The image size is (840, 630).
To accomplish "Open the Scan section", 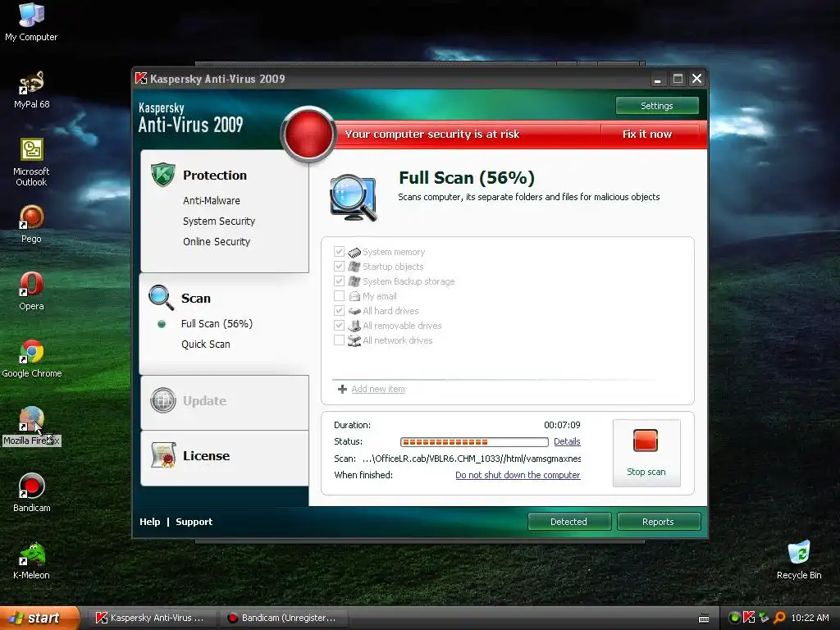I will (195, 299).
